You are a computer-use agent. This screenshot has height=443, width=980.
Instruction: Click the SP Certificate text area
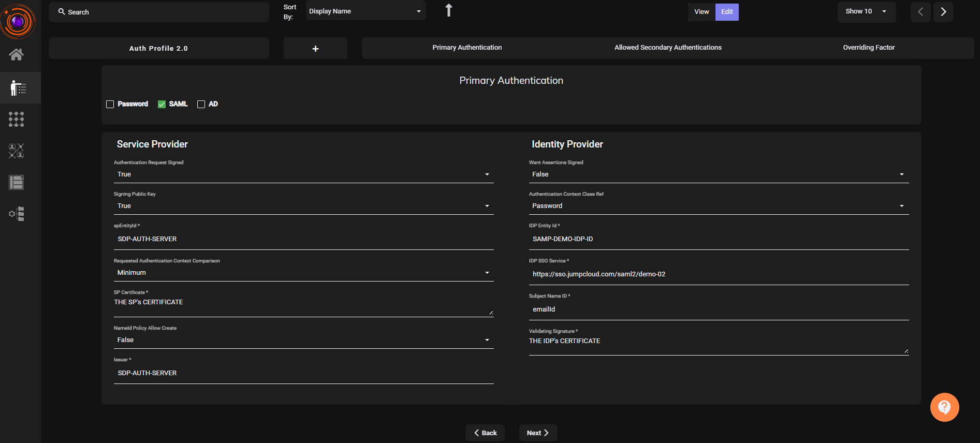(304, 307)
